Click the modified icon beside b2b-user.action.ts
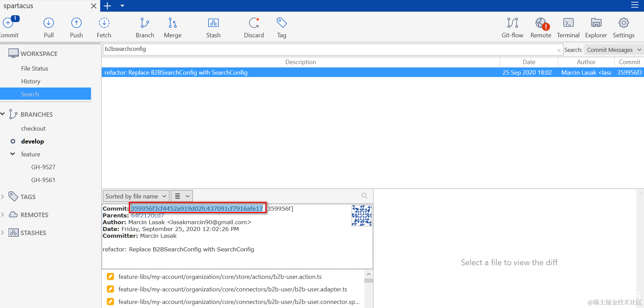 coord(110,276)
